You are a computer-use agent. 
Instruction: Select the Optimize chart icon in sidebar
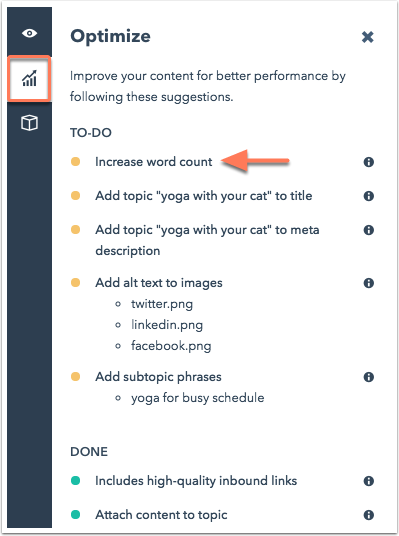tap(29, 79)
